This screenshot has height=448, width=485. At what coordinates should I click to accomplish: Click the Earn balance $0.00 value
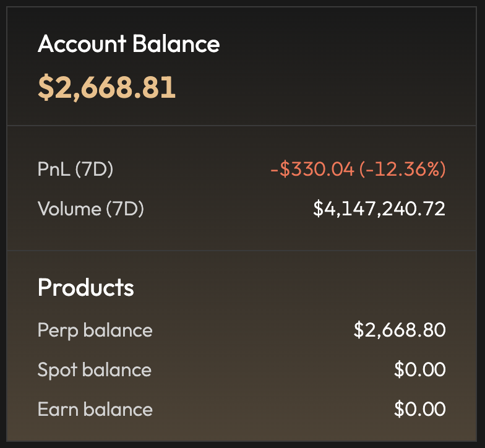coord(420,410)
